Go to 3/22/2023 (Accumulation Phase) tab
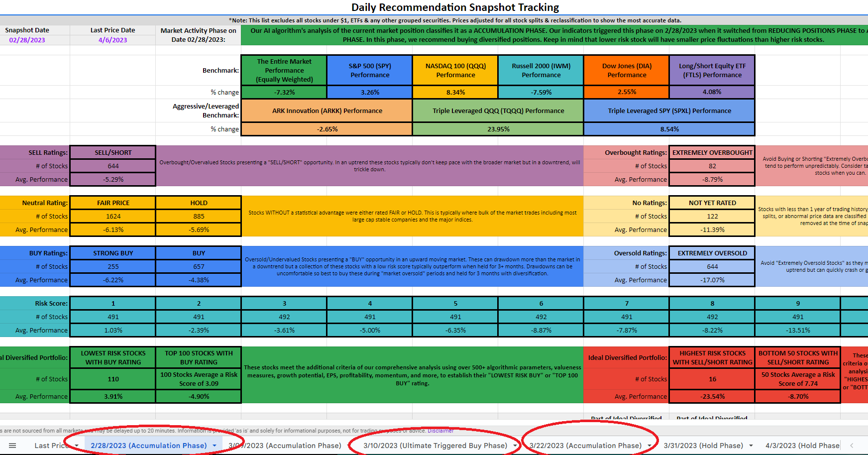Screen dimensions: 868x455 pos(586,446)
